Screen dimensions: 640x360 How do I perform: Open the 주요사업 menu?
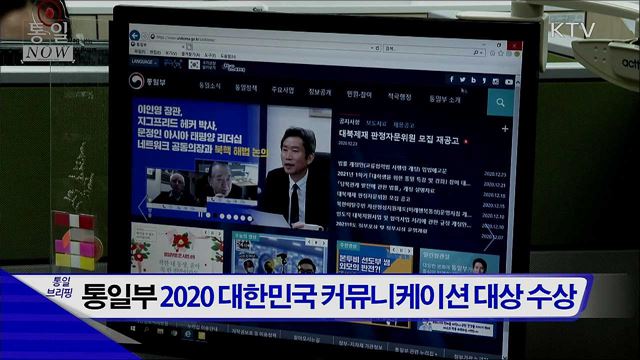tap(283, 90)
